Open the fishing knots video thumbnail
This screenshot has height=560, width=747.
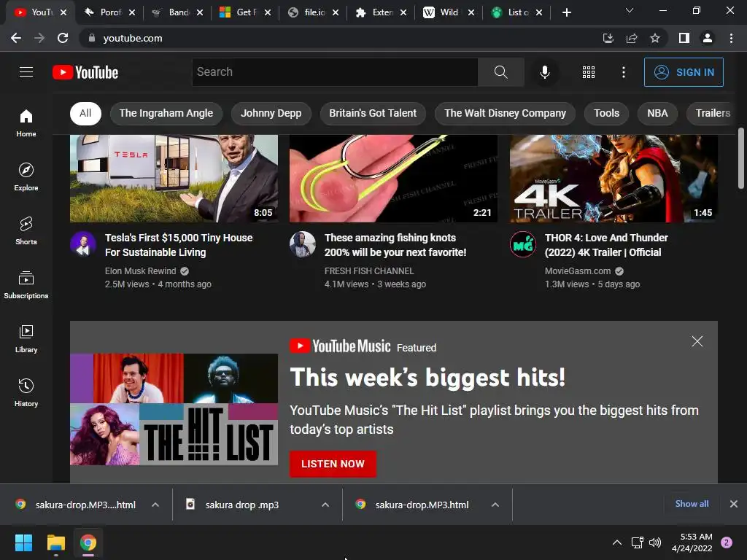coord(393,179)
